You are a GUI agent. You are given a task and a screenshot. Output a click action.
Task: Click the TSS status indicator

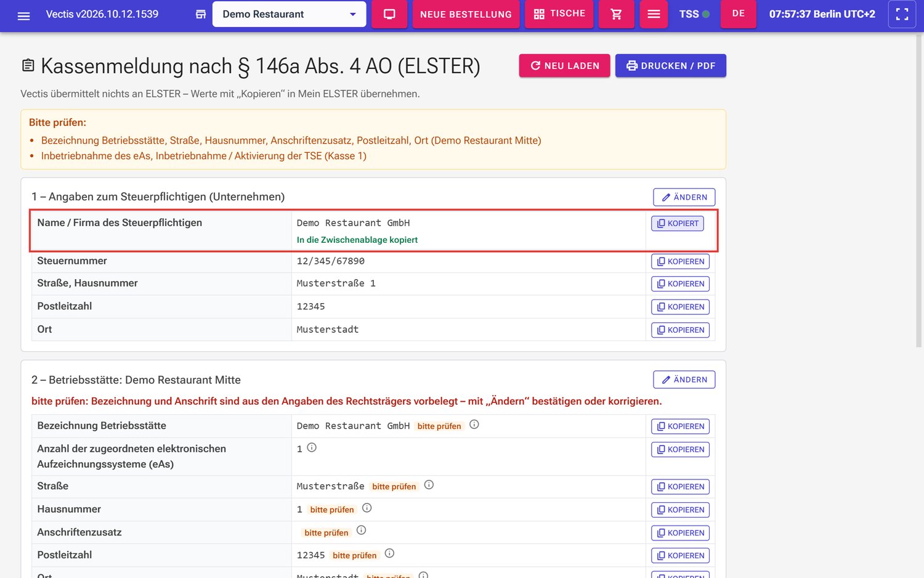(694, 14)
